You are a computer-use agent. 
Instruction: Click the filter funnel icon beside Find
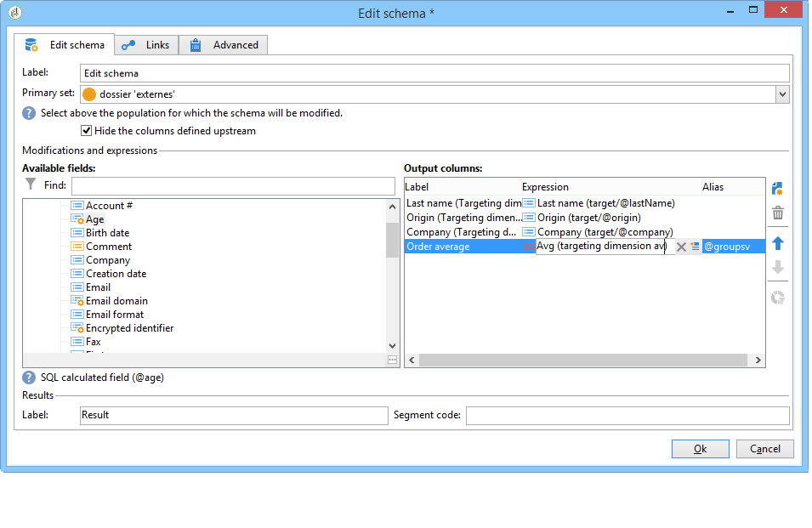[x=31, y=185]
